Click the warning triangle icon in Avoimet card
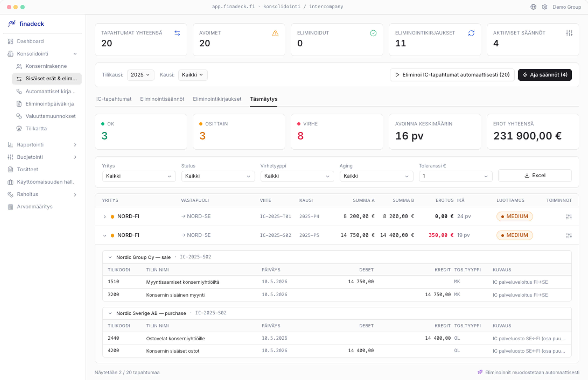Image resolution: width=588 pixels, height=380 pixels. 275,33
